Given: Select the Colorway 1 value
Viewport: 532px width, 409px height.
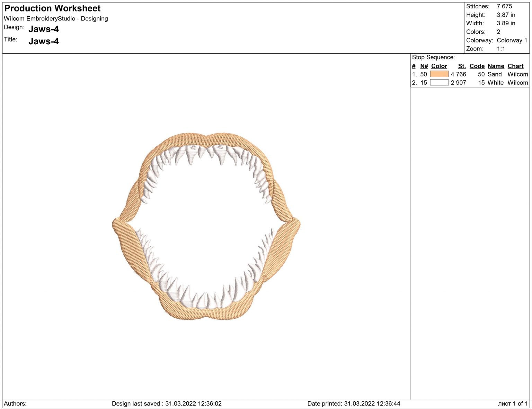Looking at the screenshot, I should tap(512, 40).
